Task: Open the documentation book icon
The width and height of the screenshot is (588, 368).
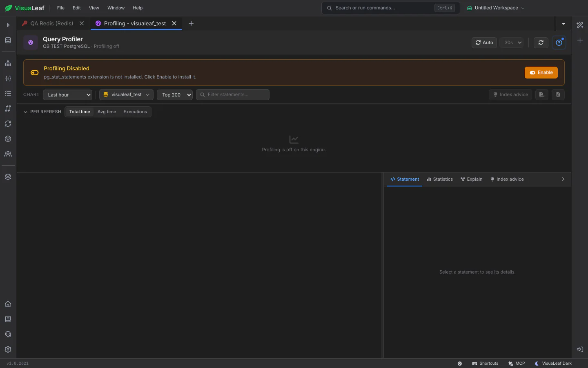Action: click(x=8, y=319)
